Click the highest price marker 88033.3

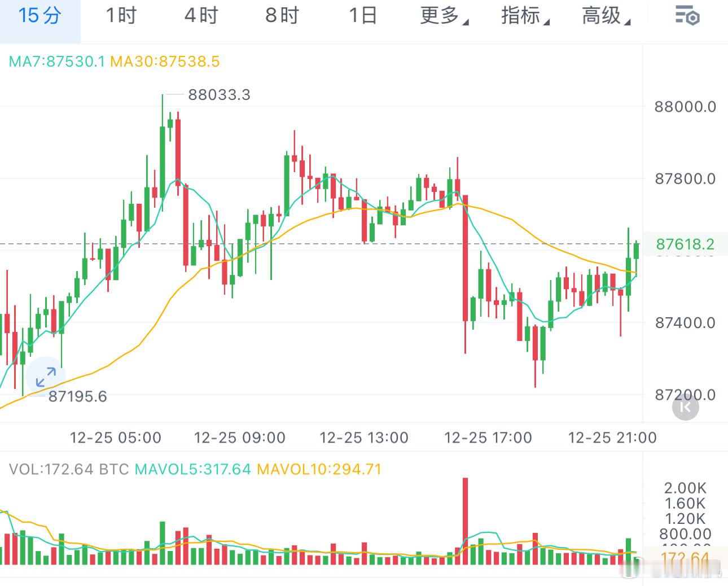coord(221,95)
